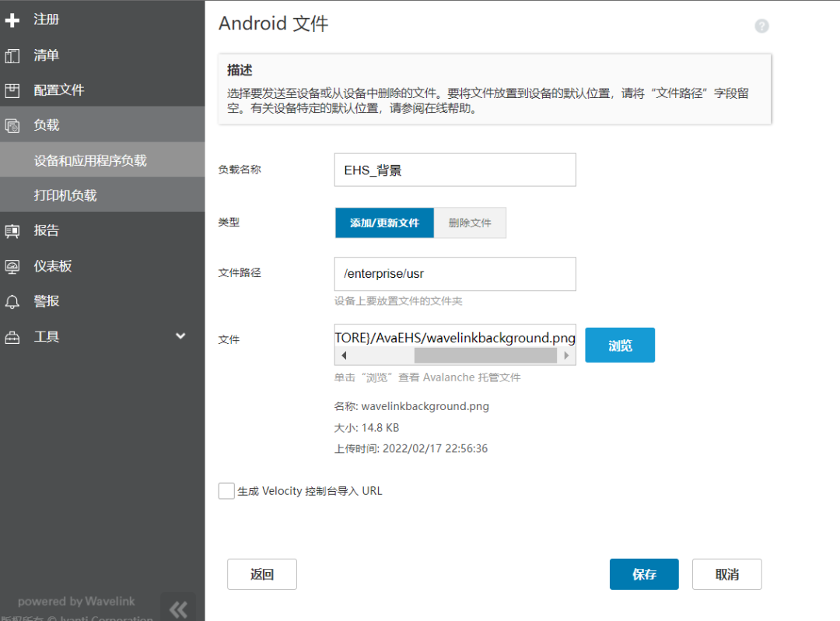
Task: Click the 保存 save button
Action: pos(644,574)
